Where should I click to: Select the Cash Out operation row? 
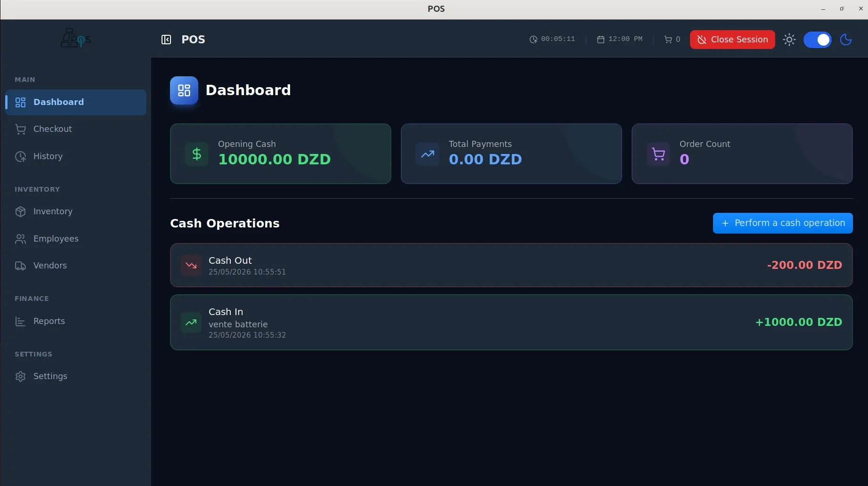tap(511, 265)
